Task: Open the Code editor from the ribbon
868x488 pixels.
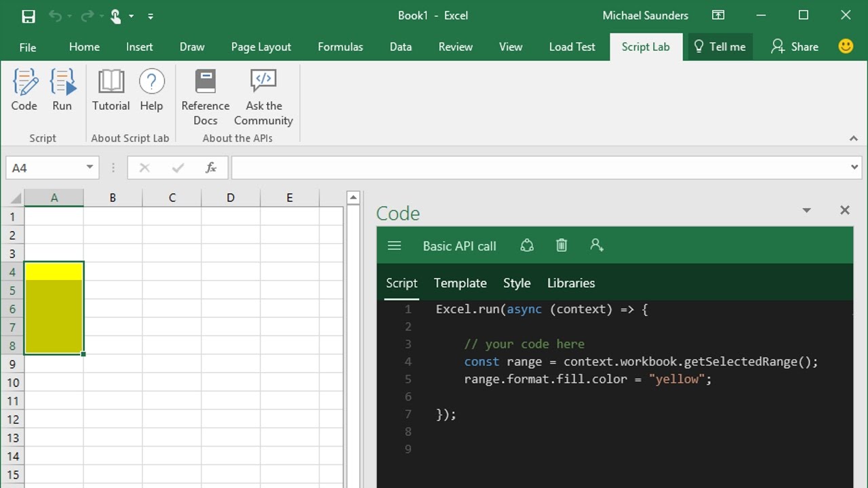Action: (x=24, y=90)
